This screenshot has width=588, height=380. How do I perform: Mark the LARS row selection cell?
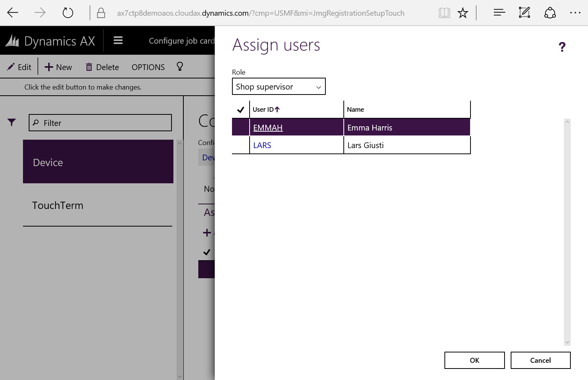[241, 145]
